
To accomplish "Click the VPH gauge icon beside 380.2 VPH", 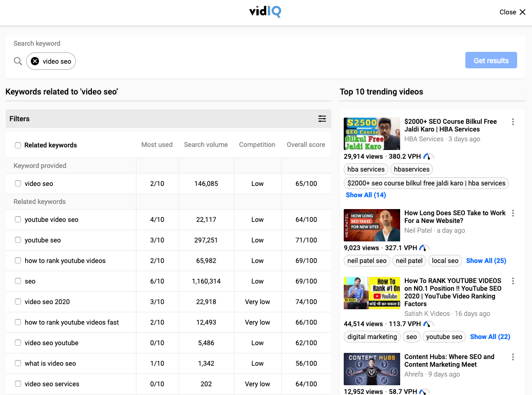I will pos(429,156).
